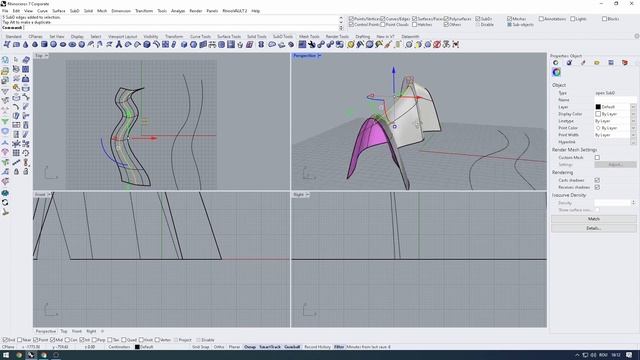Choose the Decals icon in Properties panel
Screen dimensions: 640x360
pos(611,62)
